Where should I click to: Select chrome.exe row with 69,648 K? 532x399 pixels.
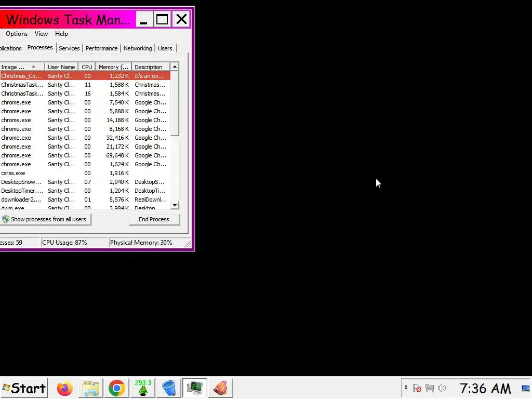click(85, 155)
